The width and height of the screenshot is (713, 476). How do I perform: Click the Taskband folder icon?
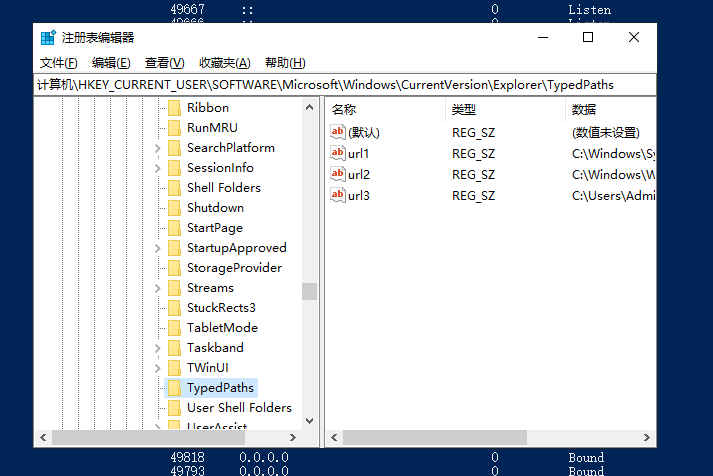(175, 348)
